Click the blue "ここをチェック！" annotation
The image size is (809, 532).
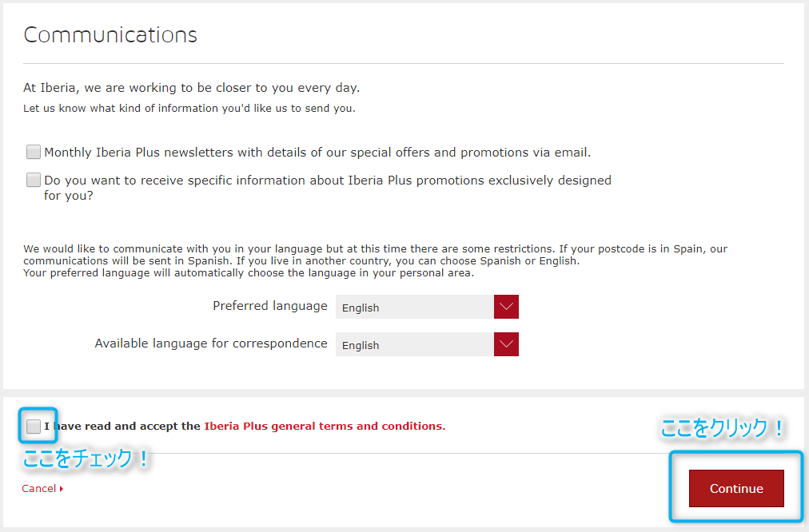(x=86, y=460)
